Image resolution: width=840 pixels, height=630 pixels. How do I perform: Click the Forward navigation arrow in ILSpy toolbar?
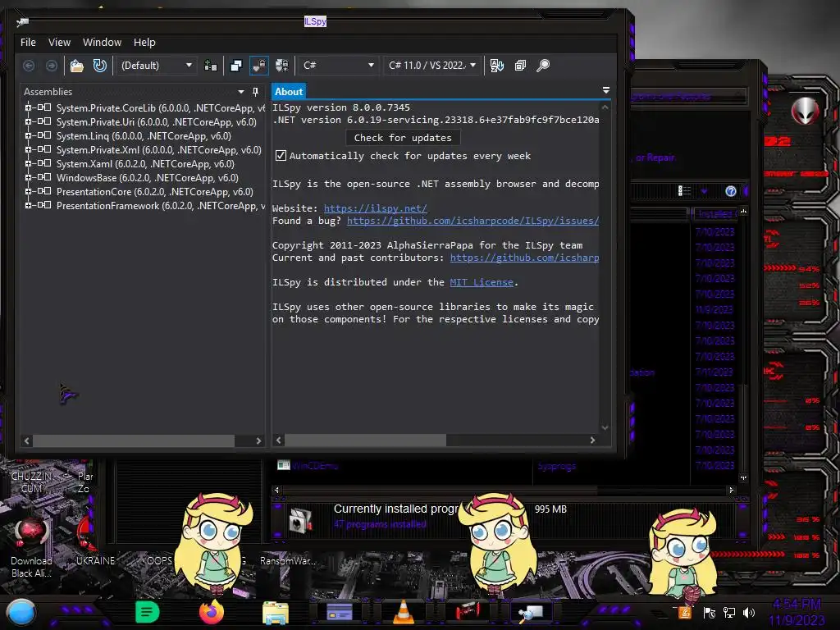[x=52, y=66]
